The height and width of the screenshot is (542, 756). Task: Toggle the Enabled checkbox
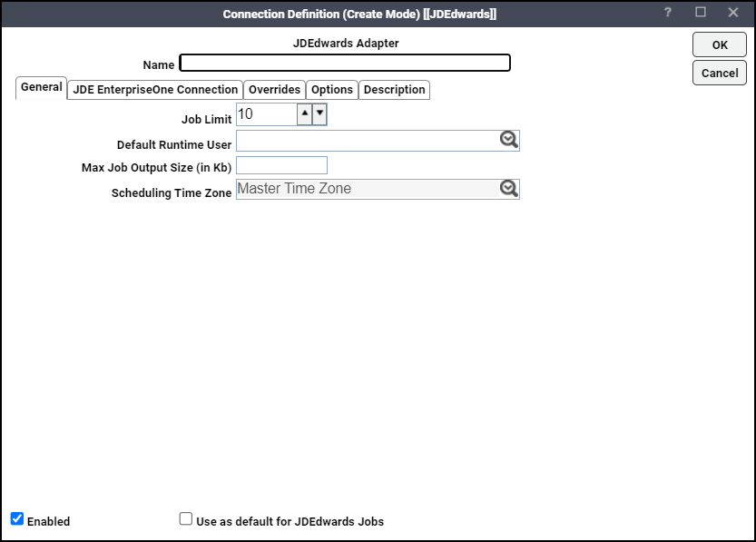(x=17, y=519)
